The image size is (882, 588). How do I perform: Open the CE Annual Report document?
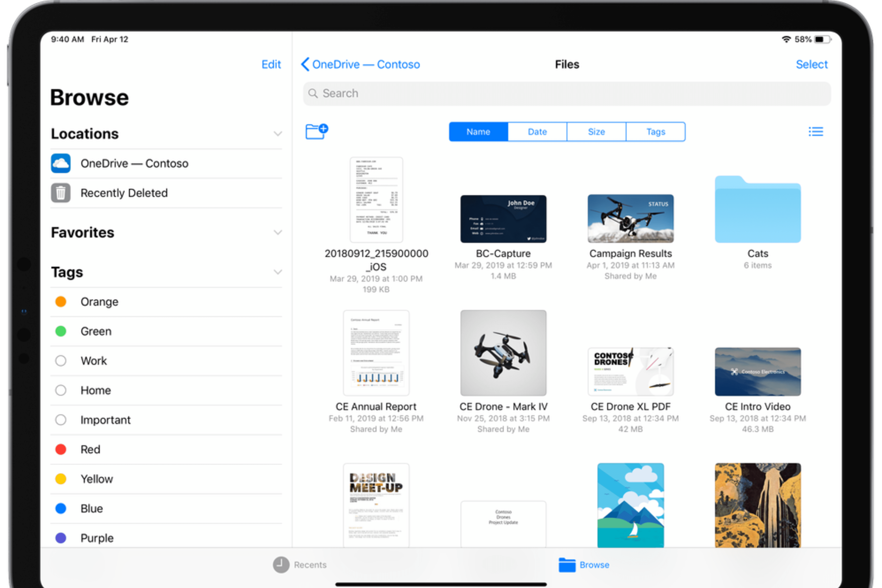tap(376, 353)
